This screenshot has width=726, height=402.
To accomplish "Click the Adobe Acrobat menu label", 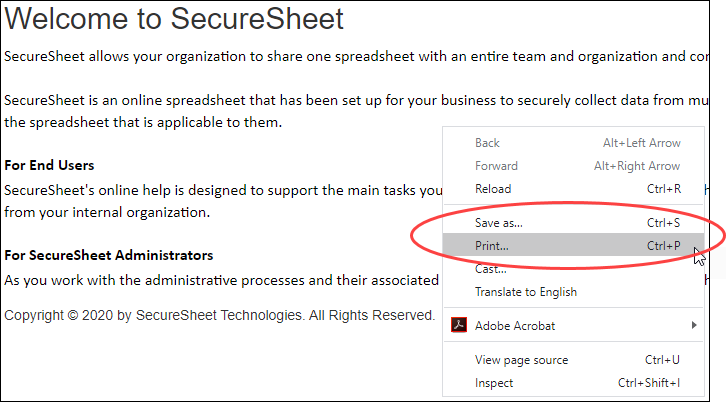I will (514, 325).
